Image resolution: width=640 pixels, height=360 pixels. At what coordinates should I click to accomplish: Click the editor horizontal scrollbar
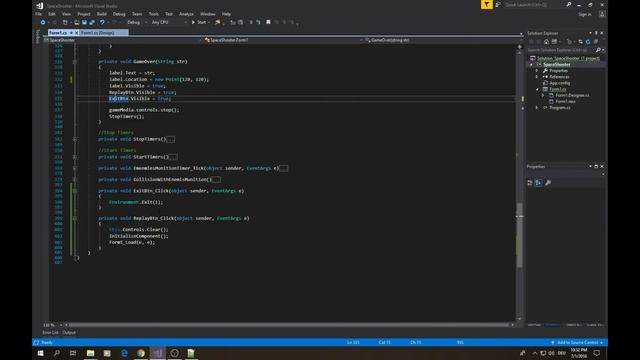tap(289, 325)
